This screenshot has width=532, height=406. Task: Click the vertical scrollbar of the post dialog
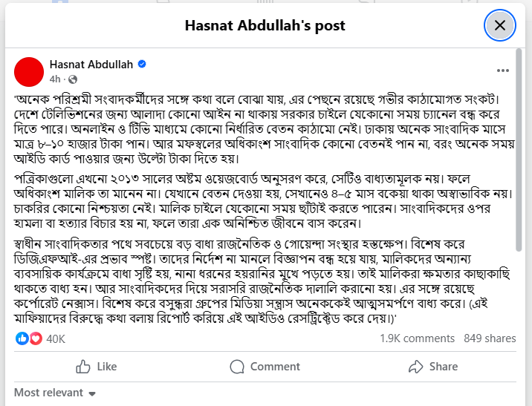(518, 150)
